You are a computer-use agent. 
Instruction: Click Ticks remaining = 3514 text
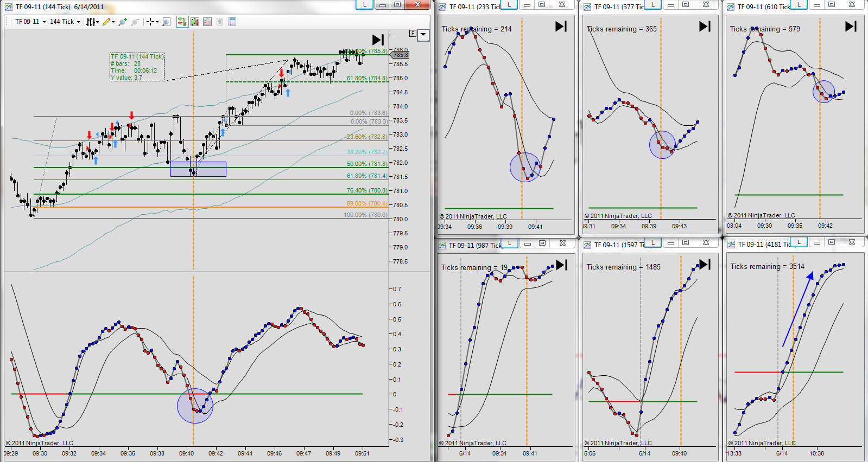tap(768, 267)
